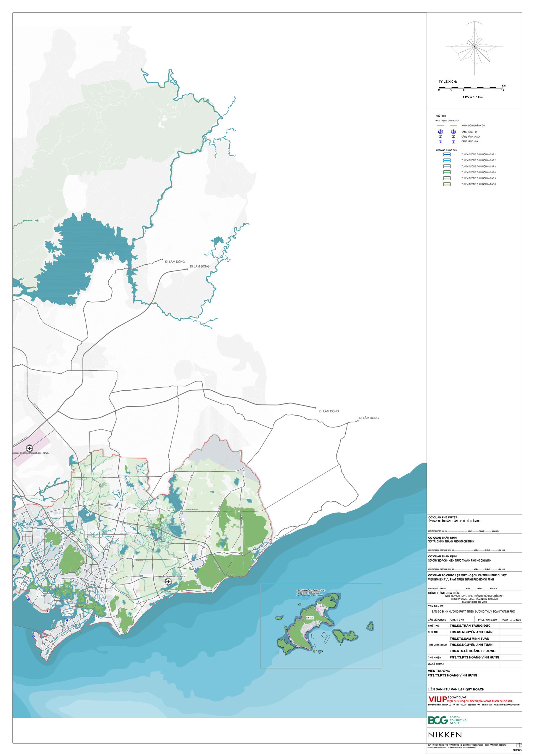535x756 pixels.
Task: Click the planned Cảng Tổng Hợp anchor icon
Action: tap(453, 132)
